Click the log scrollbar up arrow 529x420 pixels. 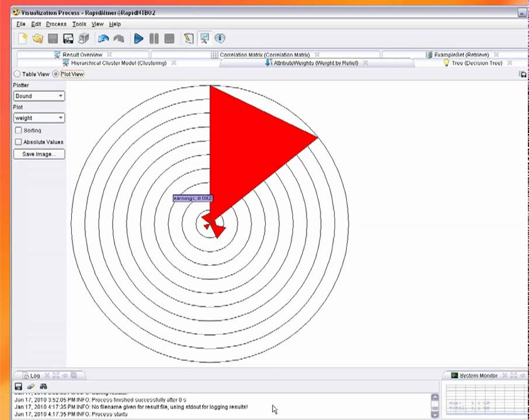point(435,397)
